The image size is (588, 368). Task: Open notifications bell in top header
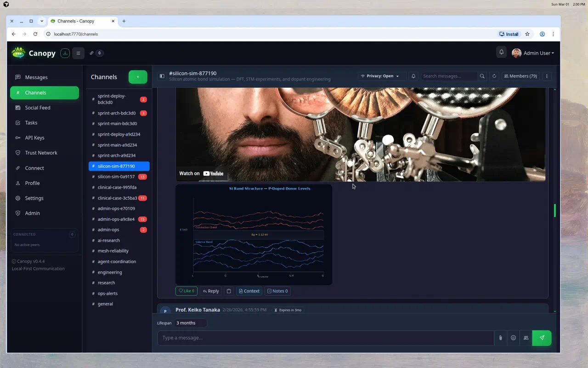click(x=501, y=52)
